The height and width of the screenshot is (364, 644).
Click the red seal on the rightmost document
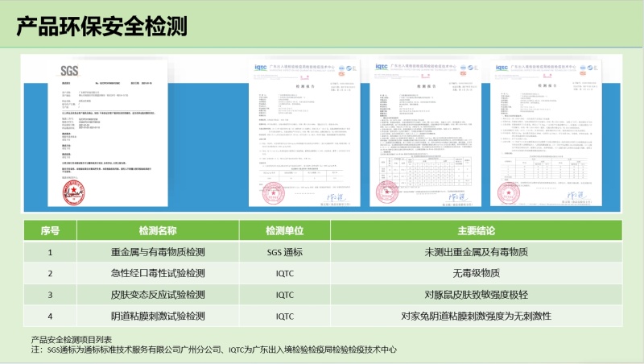tap(509, 193)
